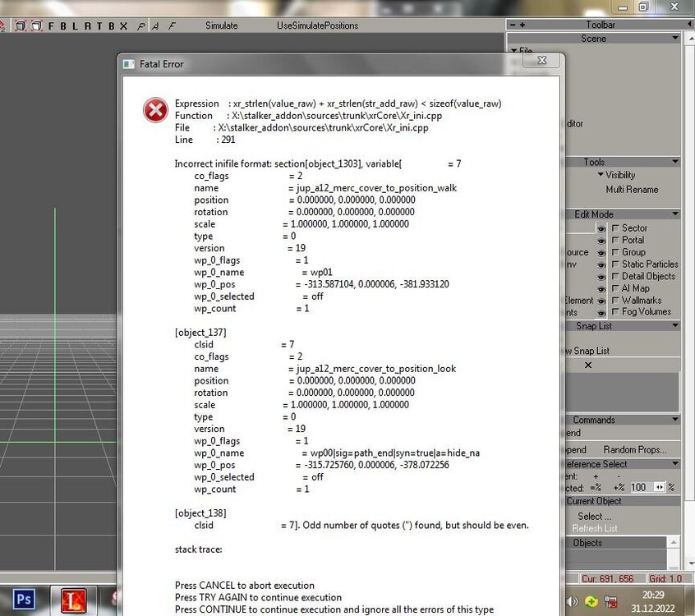
Task: Click Select ... under Current Object
Action: (x=595, y=517)
